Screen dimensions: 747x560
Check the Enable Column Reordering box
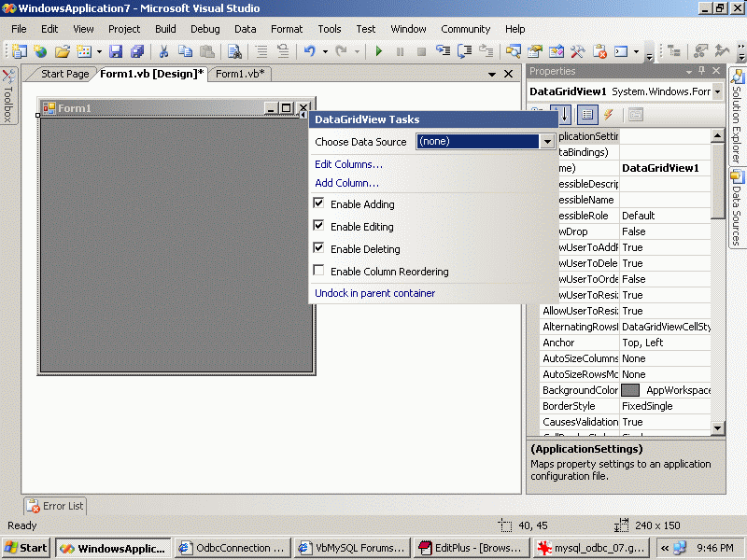click(x=319, y=271)
